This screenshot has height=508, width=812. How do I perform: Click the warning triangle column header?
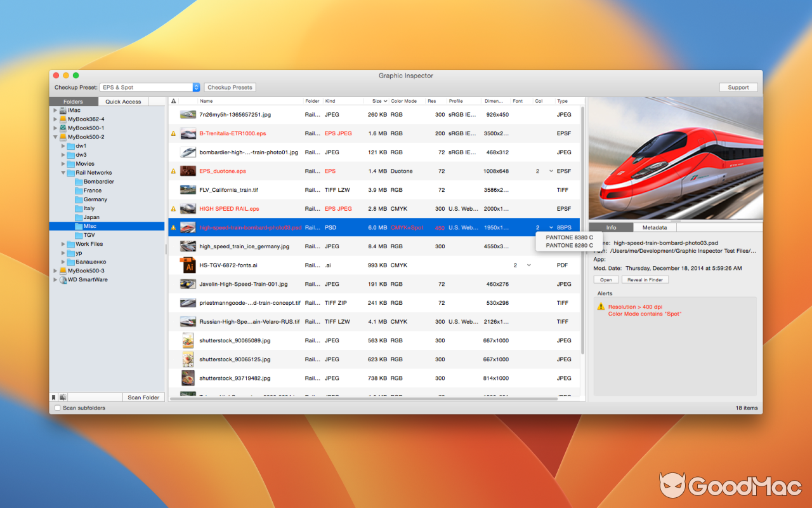(173, 101)
